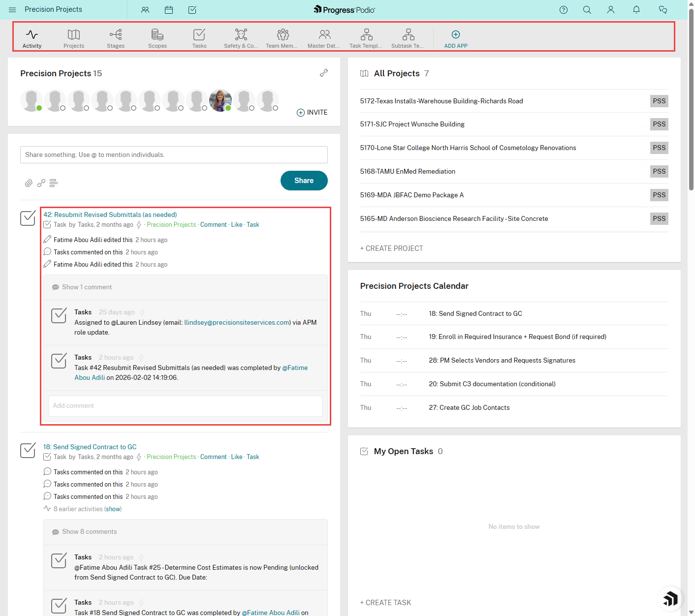695x616 pixels.
Task: Click + CREATE TASK
Action: pyautogui.click(x=386, y=603)
